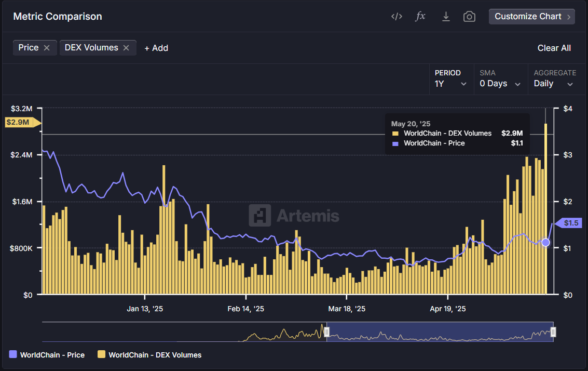Image resolution: width=588 pixels, height=371 pixels.
Task: Click the $2.9M volume axis marker
Action: coord(22,122)
